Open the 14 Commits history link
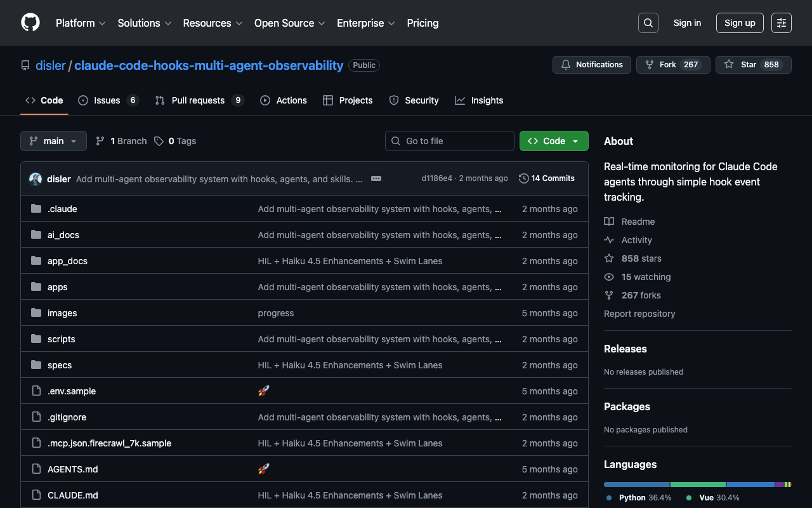812x508 pixels. click(546, 178)
